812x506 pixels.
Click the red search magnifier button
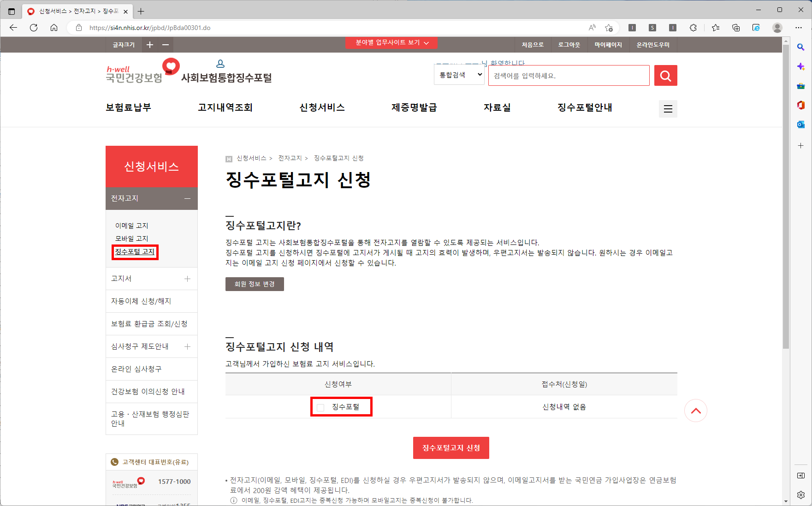point(665,75)
